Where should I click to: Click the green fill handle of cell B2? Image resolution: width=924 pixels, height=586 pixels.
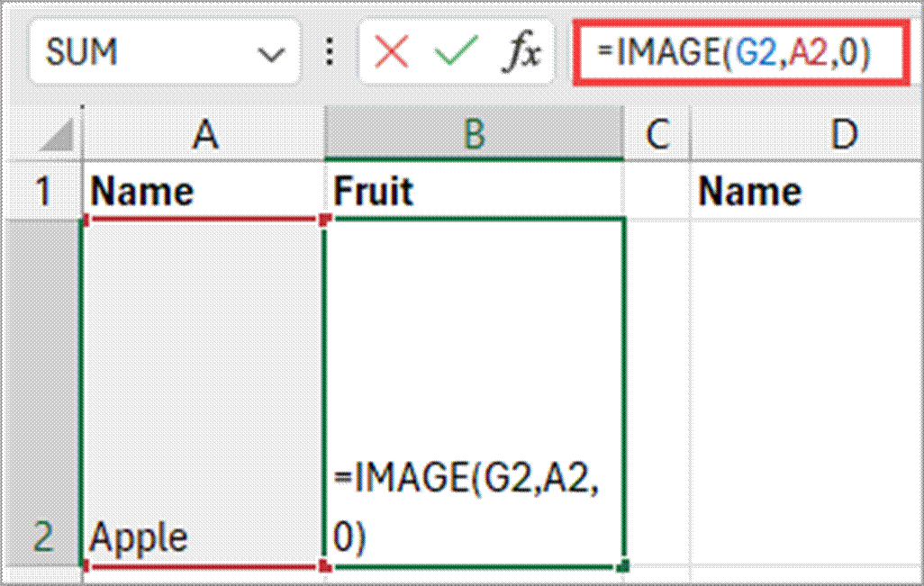pos(623,567)
